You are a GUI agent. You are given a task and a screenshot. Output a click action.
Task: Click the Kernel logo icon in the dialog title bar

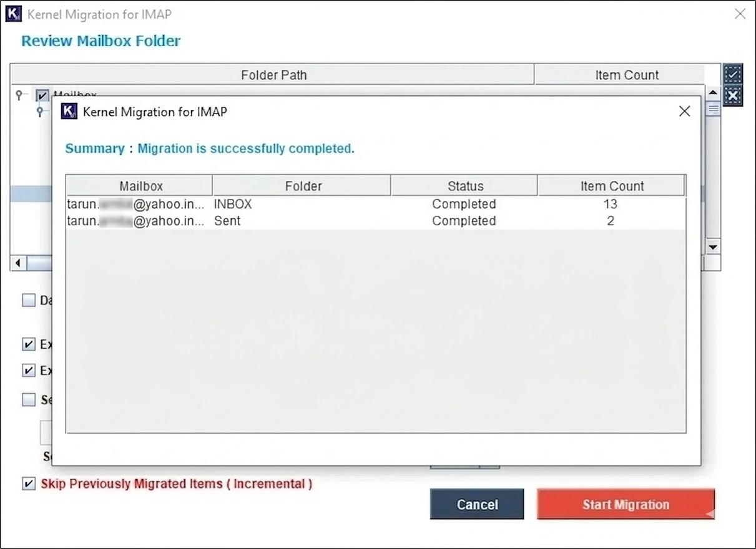[x=69, y=111]
